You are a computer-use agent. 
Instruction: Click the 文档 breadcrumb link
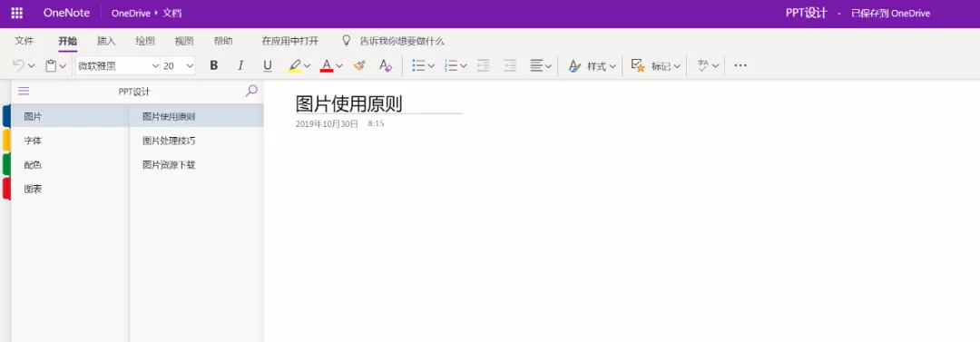(x=172, y=13)
